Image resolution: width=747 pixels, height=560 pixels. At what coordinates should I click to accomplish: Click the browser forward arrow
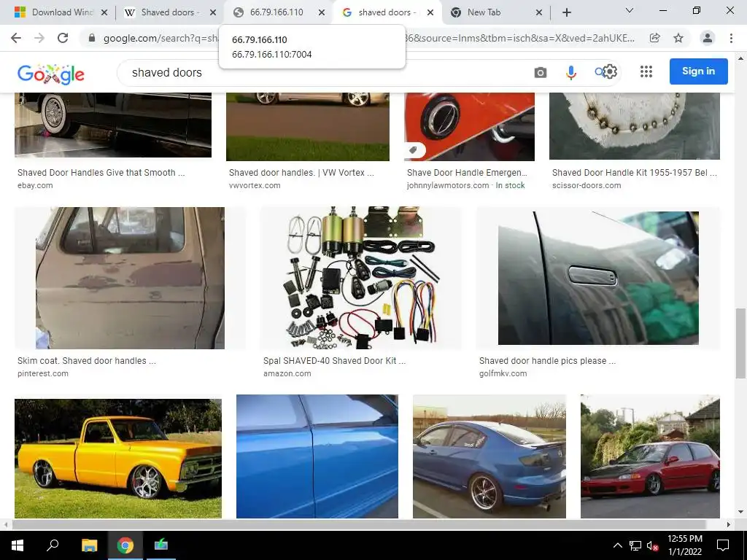point(39,38)
